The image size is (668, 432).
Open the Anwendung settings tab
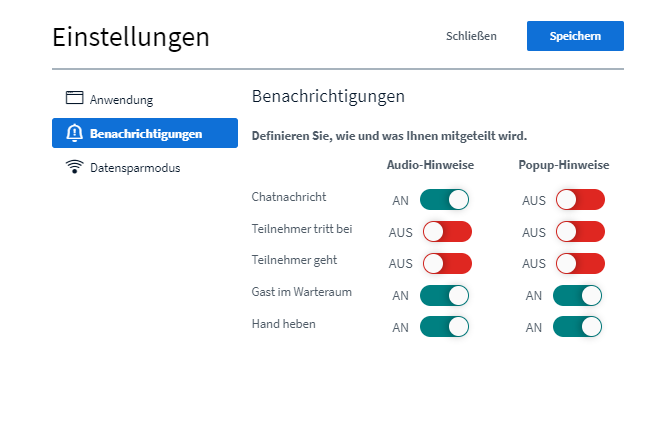click(x=121, y=99)
